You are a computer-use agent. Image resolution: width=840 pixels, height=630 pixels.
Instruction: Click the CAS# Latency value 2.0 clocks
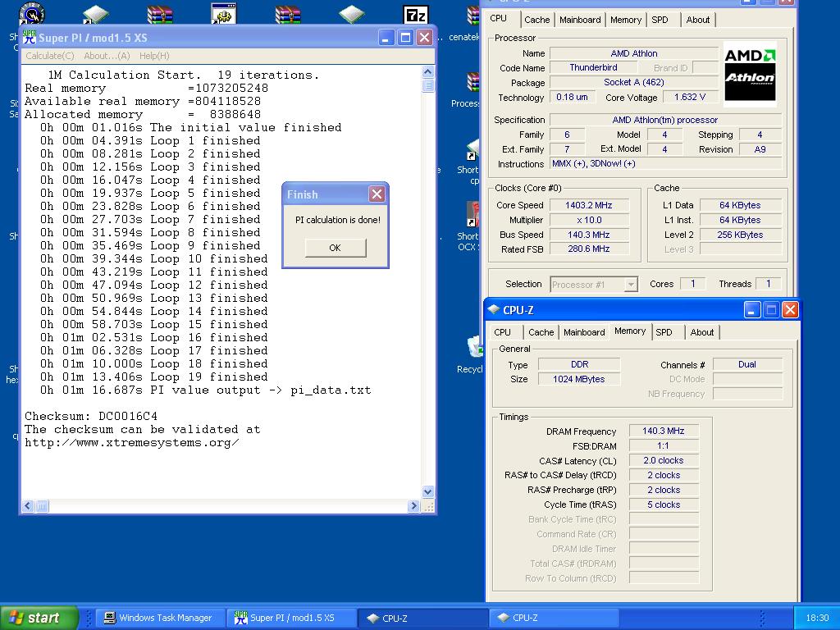663,460
